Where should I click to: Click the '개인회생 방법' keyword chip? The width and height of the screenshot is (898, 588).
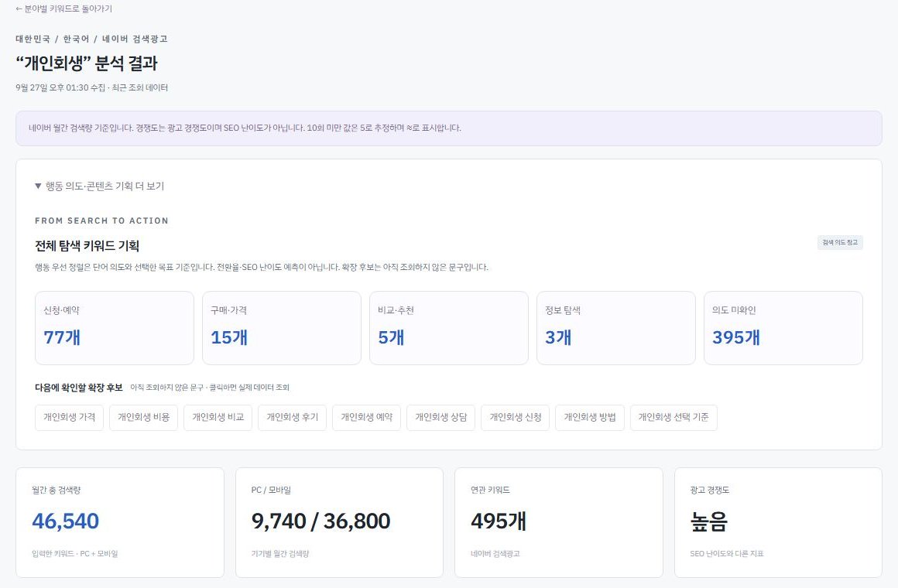(590, 417)
